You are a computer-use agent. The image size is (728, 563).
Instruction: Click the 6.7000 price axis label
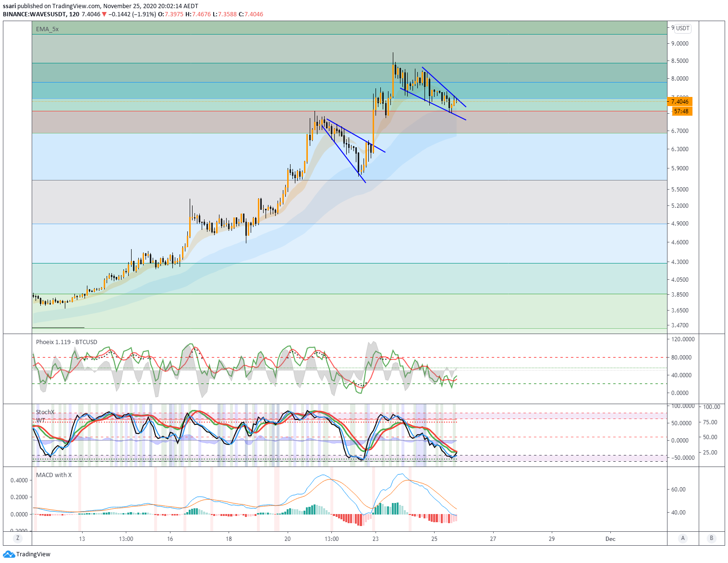[x=680, y=131]
